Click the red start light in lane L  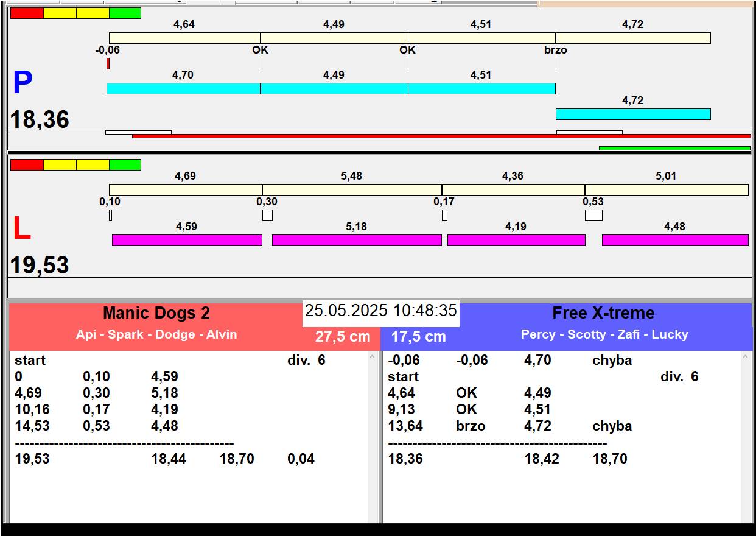coord(27,164)
